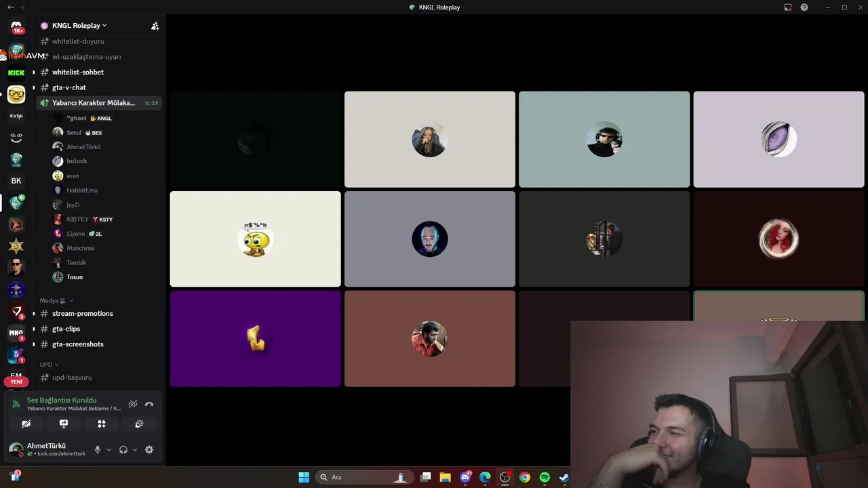The width and height of the screenshot is (868, 488).
Task: Deafen the headphones
Action: (123, 449)
